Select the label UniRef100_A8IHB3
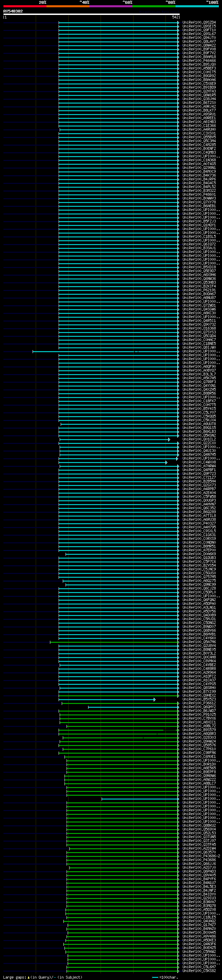The width and height of the screenshot is (222, 980). pos(199,122)
